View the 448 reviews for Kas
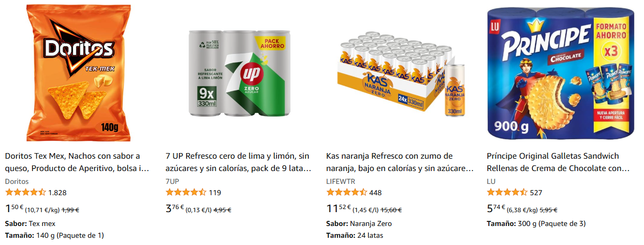Viewport: 644px width, 245px height. 376,193
